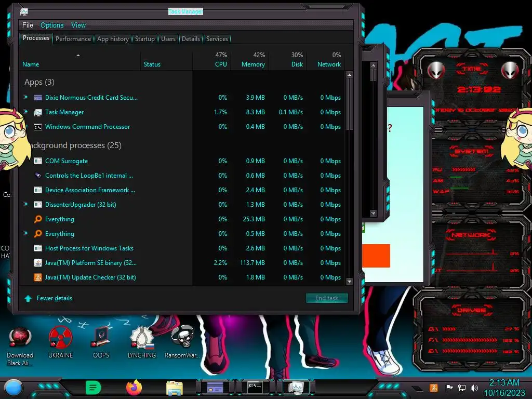
Task: Open the OOPS desktop icon
Action: tap(101, 343)
